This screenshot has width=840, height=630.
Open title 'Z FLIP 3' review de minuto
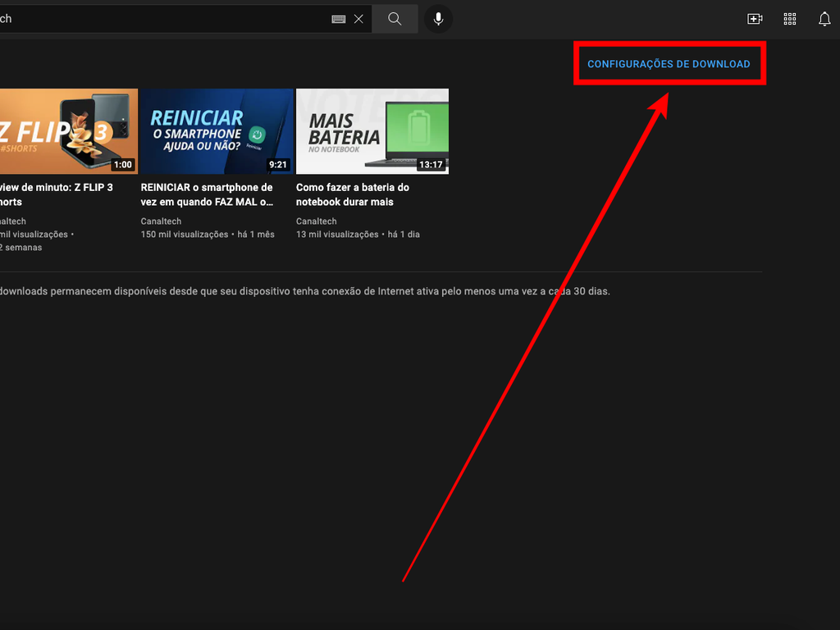(57, 194)
